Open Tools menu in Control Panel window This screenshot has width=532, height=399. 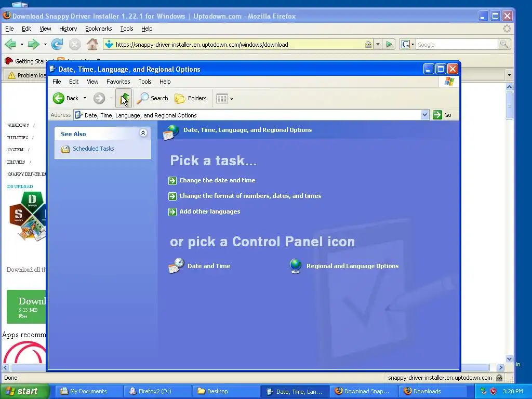144,82
